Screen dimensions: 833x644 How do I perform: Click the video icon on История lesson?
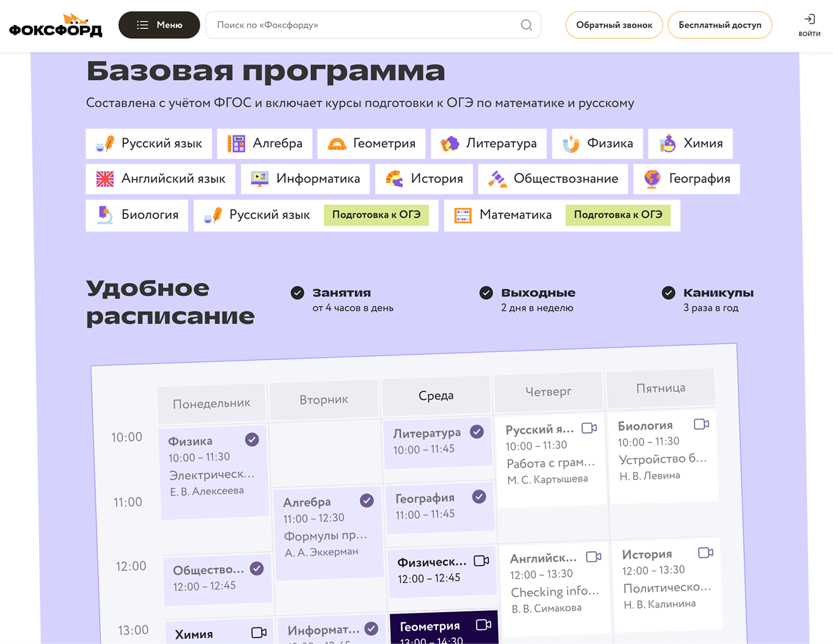[706, 552]
